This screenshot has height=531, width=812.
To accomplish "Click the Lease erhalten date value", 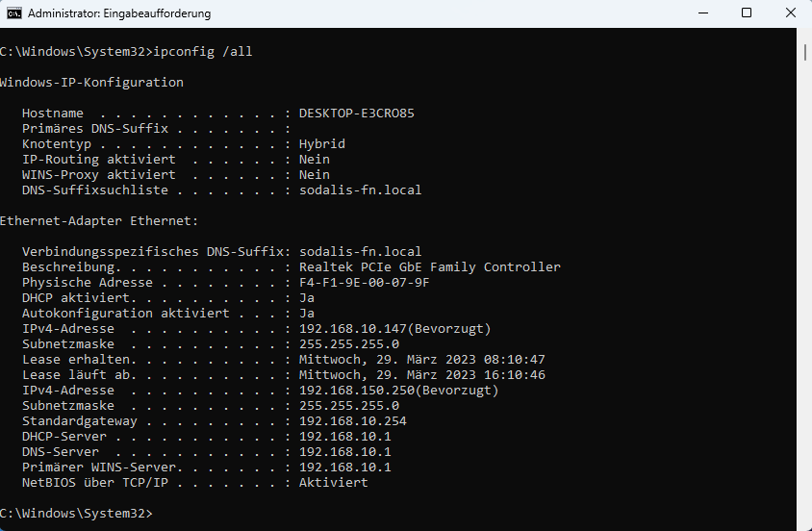I will pyautogui.click(x=421, y=359).
